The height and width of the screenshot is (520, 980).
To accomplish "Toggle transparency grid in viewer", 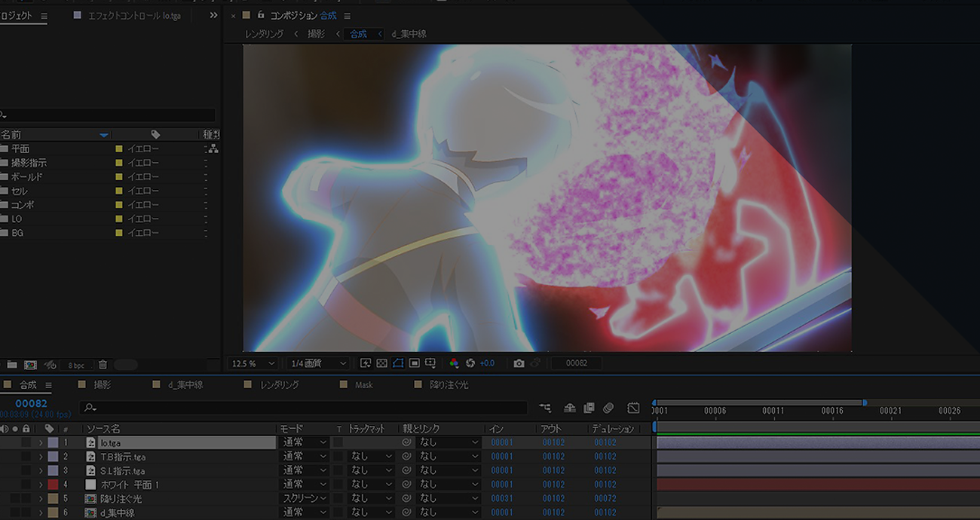I will (x=381, y=363).
